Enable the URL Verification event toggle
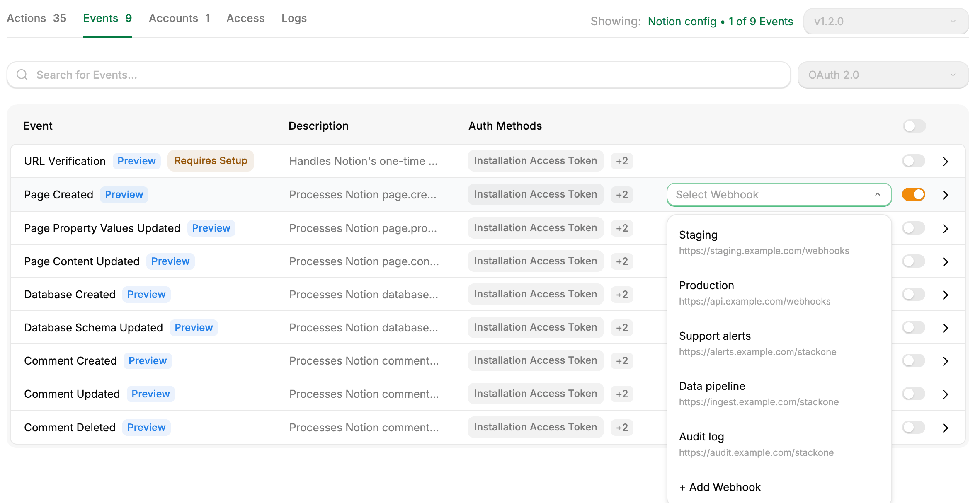 914,161
